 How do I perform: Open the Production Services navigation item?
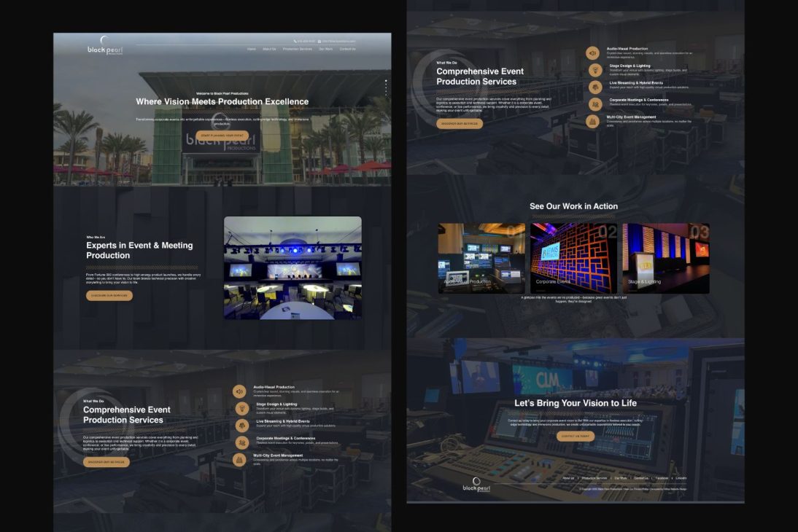298,49
